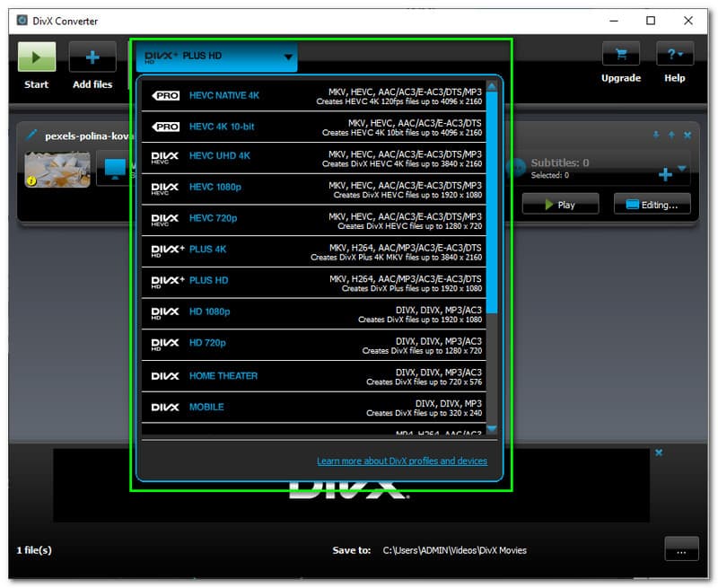Move the file item up in queue
718x588 pixels.
pyautogui.click(x=671, y=135)
